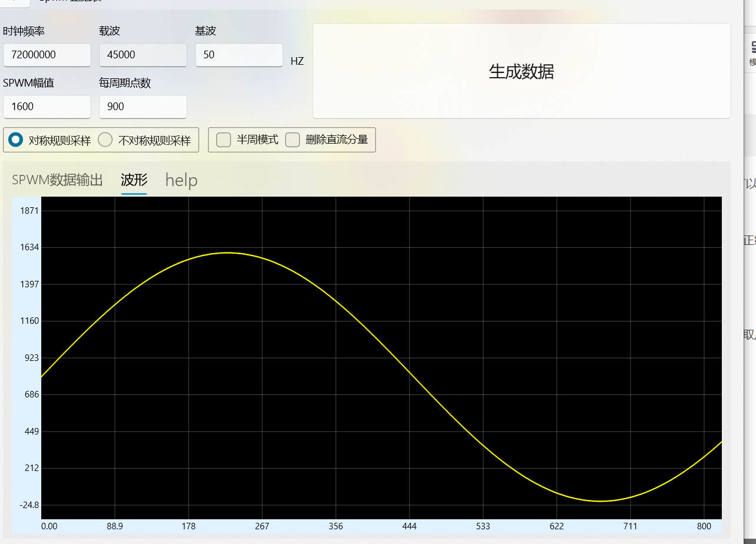Click the -24.8 y-axis label
Viewport: 756px width, 544px height.
29,505
